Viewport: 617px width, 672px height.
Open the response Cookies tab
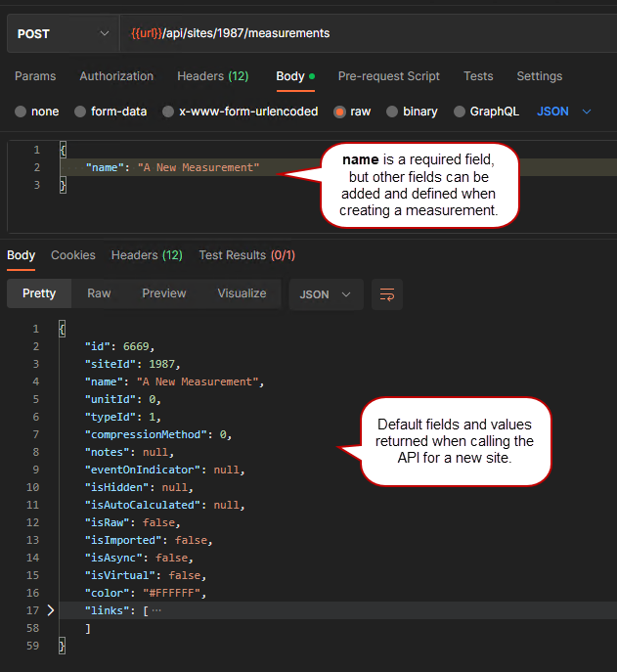tap(73, 255)
